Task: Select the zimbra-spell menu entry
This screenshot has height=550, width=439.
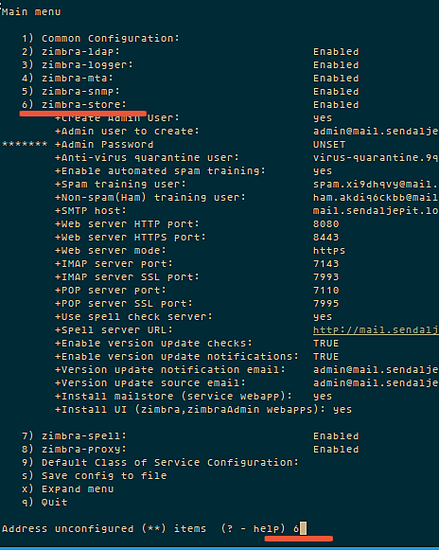Action: click(190, 436)
